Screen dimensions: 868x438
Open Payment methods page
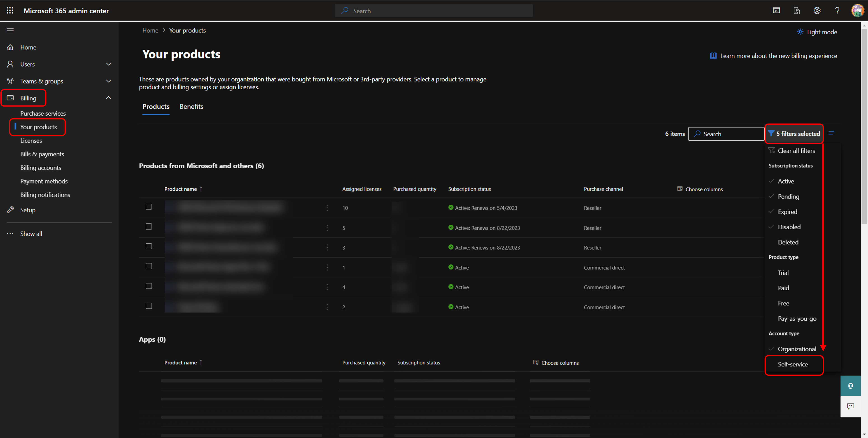(44, 181)
